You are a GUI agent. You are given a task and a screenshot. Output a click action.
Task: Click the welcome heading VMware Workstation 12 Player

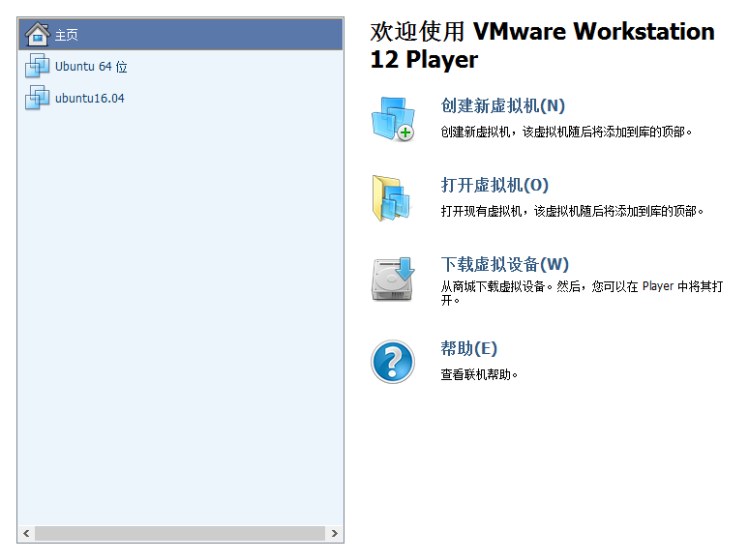[543, 45]
